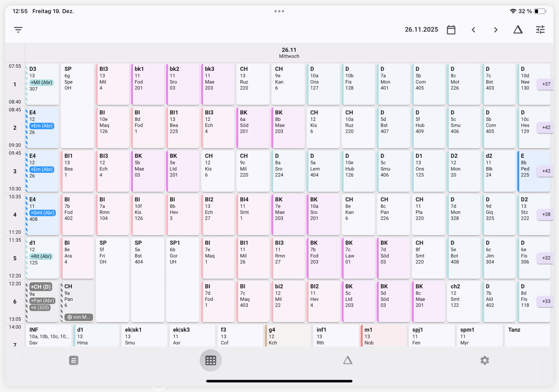This screenshot has width=559, height=392.
Task: Select the timetable grid tab
Action: click(x=210, y=360)
